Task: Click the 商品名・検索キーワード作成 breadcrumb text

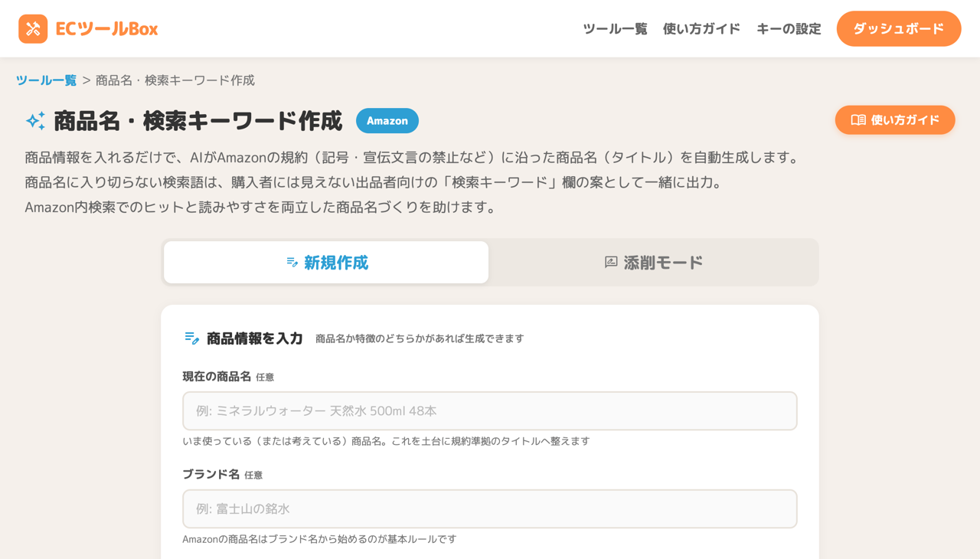Action: pos(175,80)
